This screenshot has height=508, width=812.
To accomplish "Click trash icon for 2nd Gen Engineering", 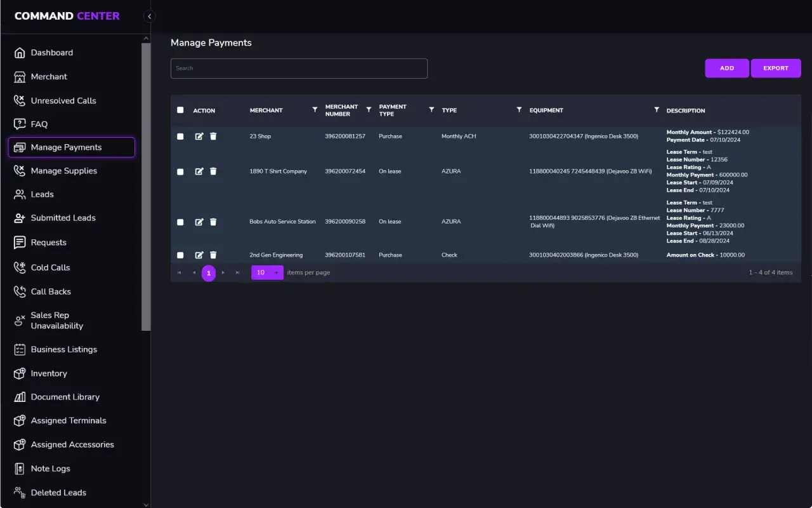I will 213,255.
